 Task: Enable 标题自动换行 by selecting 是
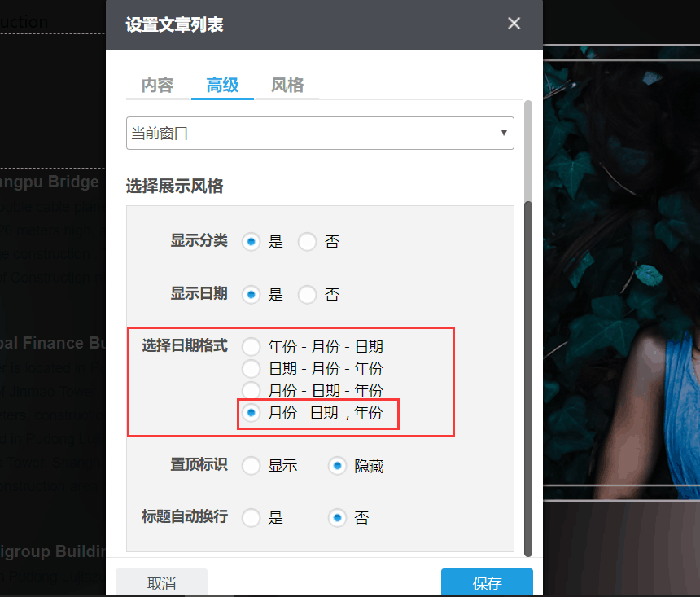(251, 517)
